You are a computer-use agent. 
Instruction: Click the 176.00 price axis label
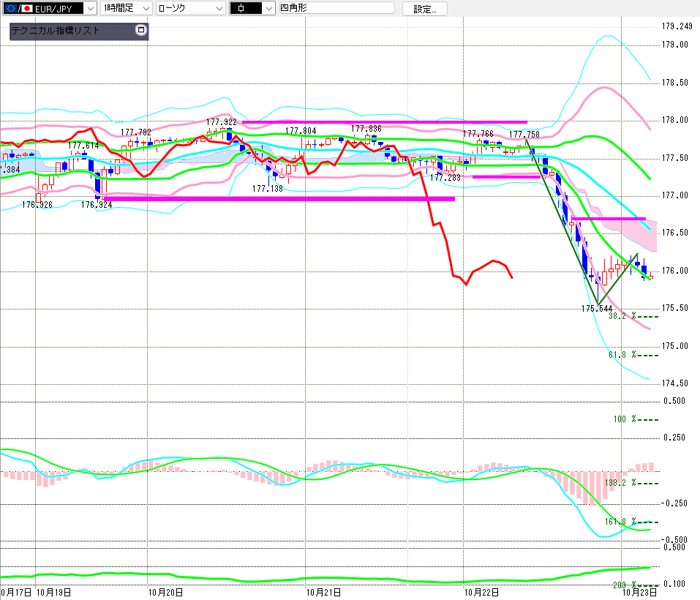tap(674, 271)
